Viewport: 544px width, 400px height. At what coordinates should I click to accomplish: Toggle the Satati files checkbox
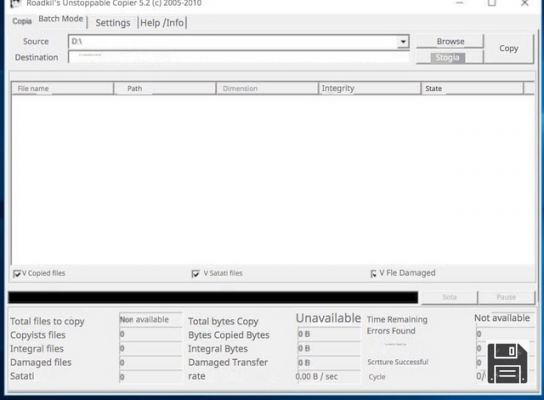coord(196,274)
